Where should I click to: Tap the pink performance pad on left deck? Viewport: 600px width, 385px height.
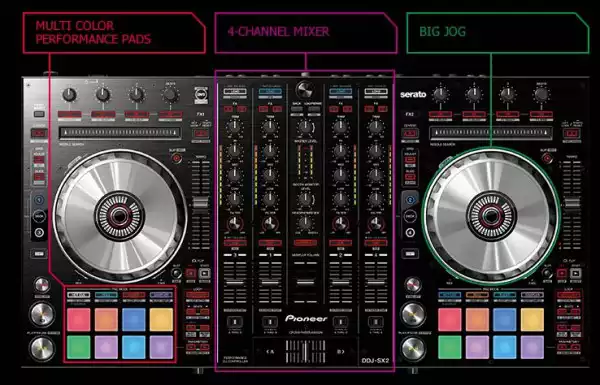(78, 319)
